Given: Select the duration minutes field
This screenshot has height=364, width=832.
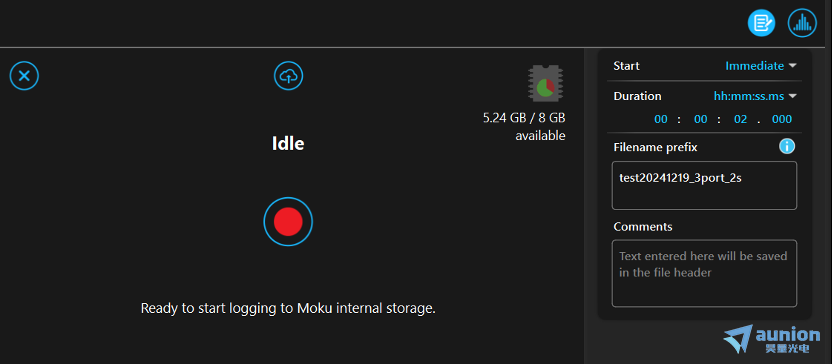Looking at the screenshot, I should tap(700, 119).
